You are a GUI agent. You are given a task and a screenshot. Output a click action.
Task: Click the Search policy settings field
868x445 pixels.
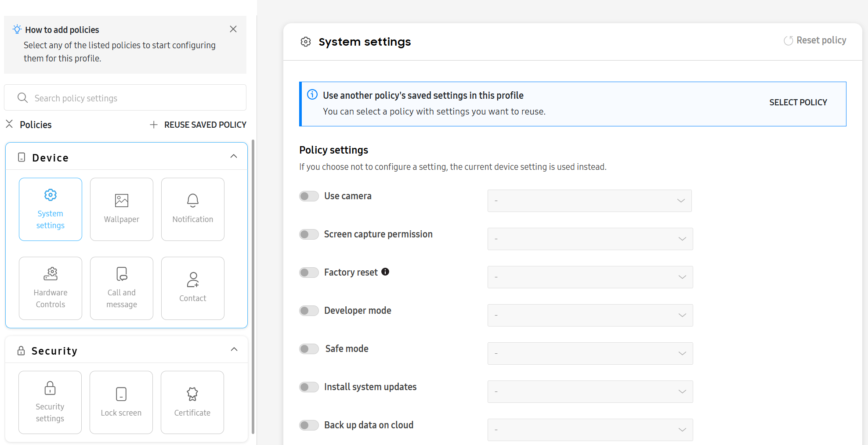tap(125, 97)
